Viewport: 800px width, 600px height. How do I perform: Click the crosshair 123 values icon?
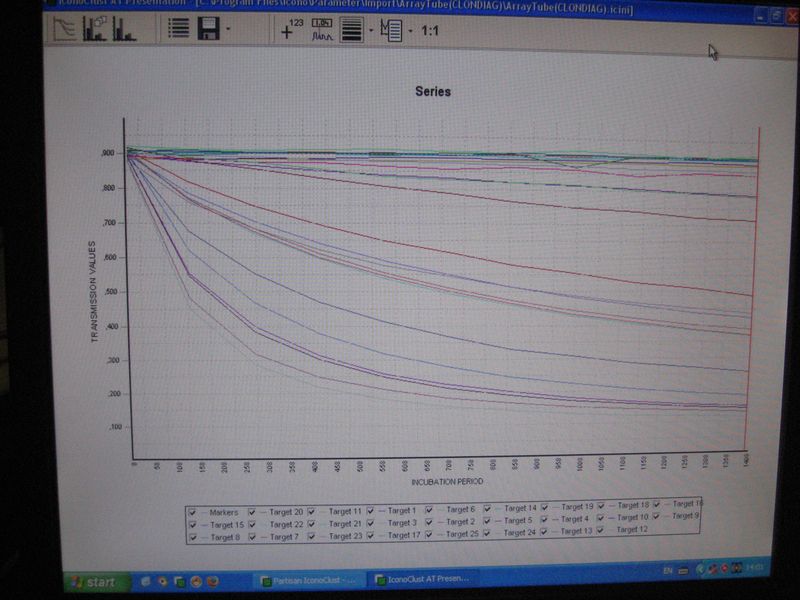(291, 29)
